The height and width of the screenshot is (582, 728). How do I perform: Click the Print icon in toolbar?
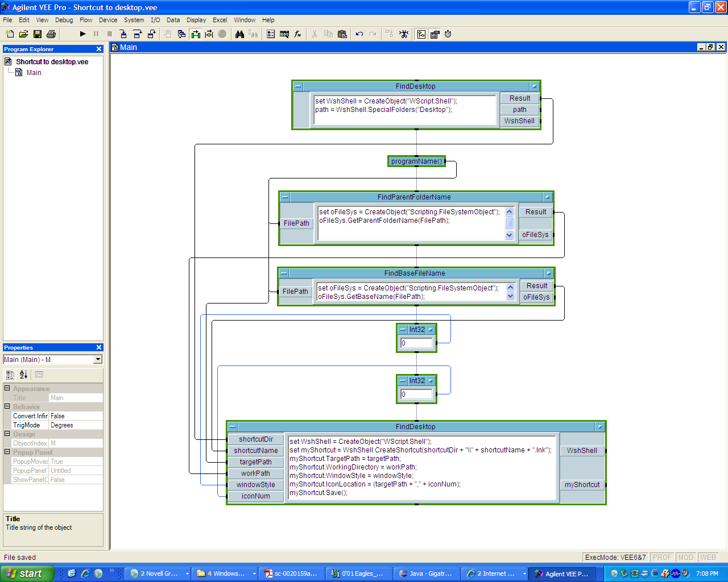tap(51, 34)
